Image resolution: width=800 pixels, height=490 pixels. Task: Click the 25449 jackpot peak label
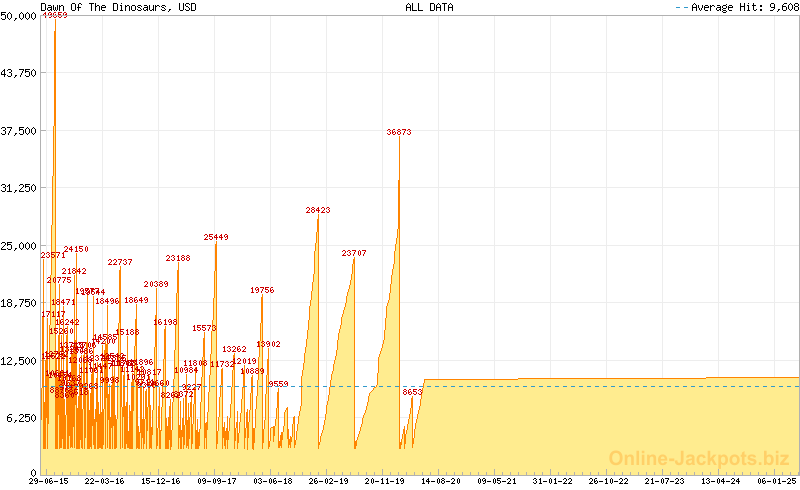click(216, 237)
